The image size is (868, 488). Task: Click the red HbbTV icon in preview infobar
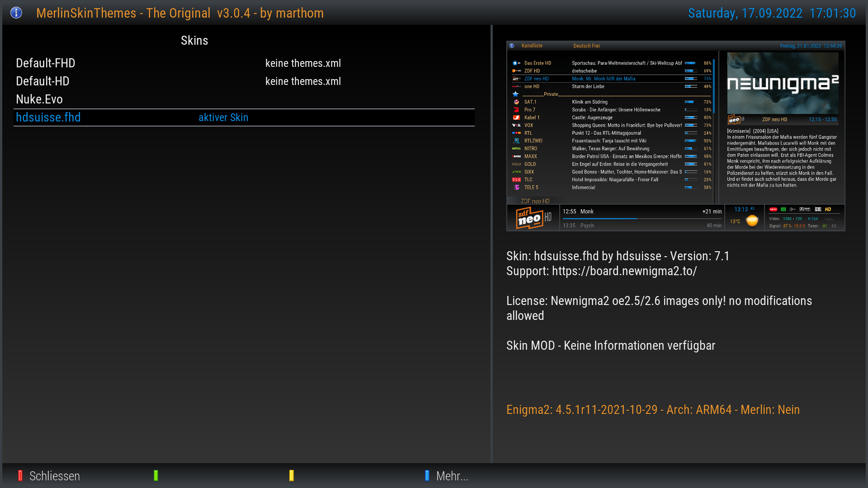coord(773,209)
